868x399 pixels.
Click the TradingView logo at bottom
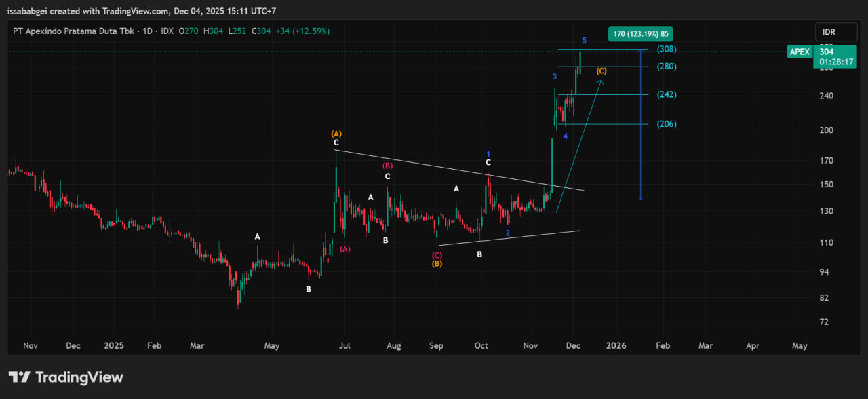pyautogui.click(x=66, y=377)
